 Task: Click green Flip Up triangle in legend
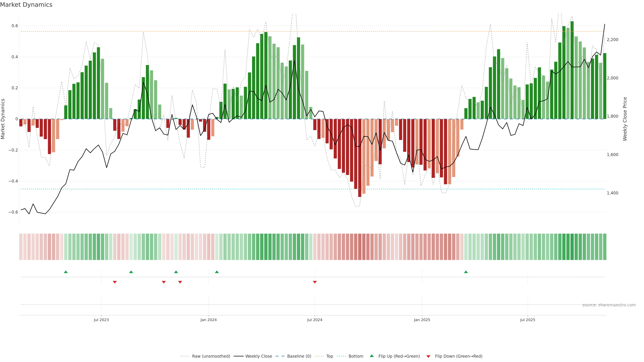[372, 356]
